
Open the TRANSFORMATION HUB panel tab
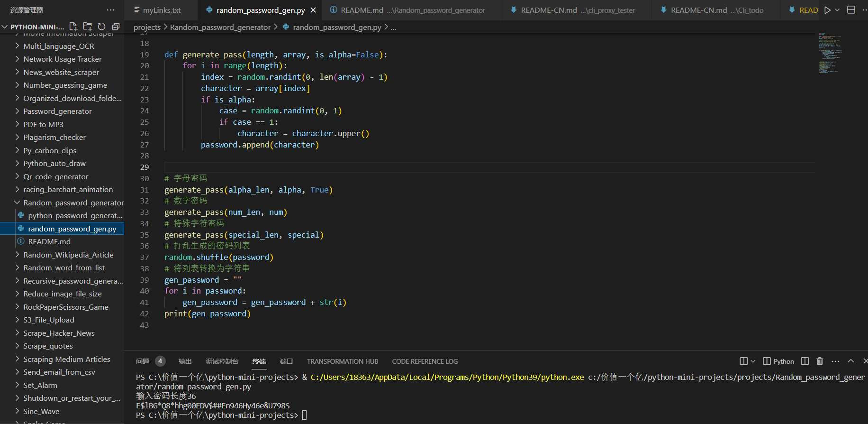(x=343, y=361)
